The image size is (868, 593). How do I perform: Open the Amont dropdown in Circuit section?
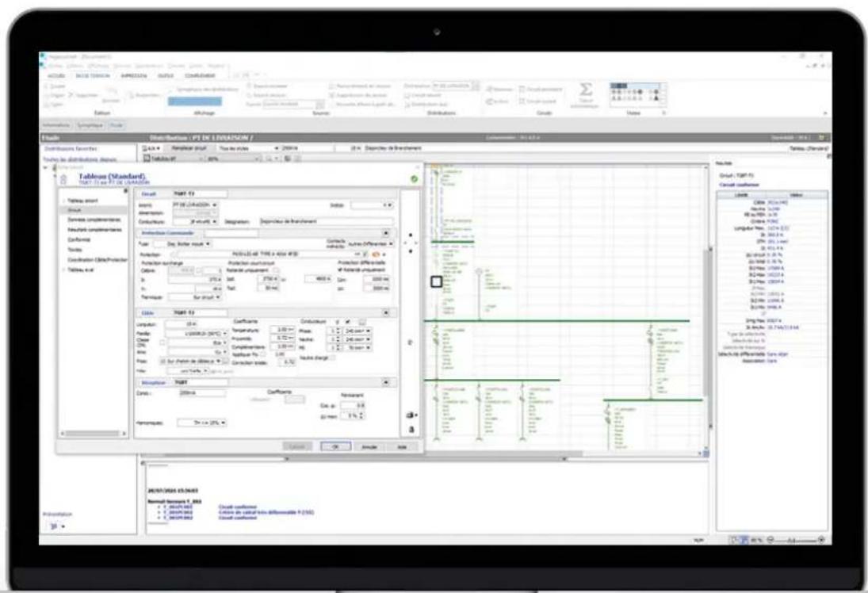point(196,205)
